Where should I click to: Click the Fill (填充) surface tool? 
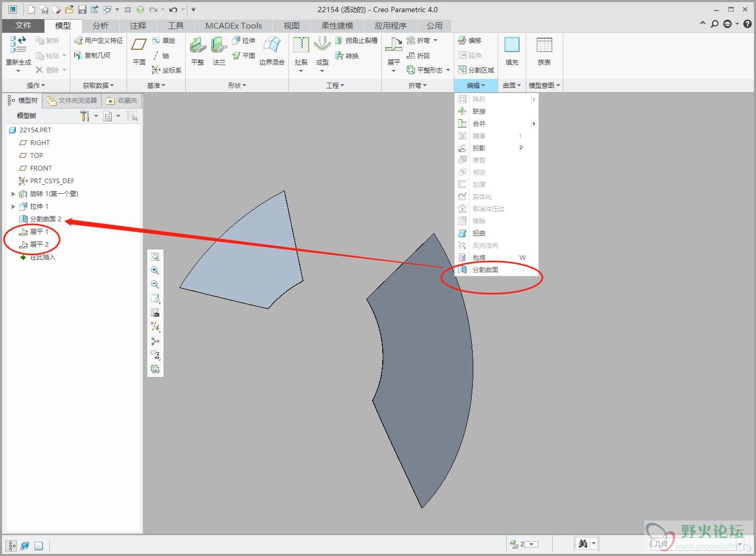coord(512,52)
